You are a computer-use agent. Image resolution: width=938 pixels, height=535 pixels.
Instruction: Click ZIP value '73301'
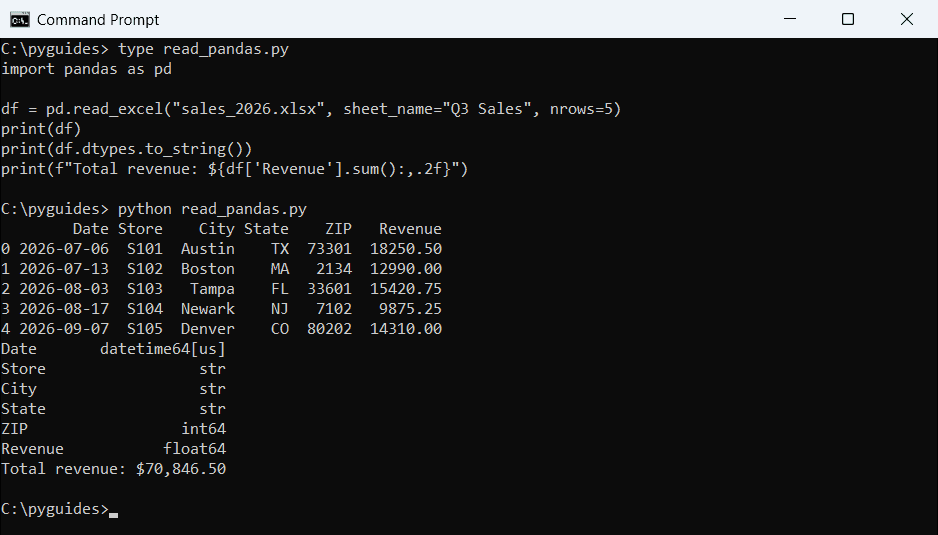click(330, 249)
